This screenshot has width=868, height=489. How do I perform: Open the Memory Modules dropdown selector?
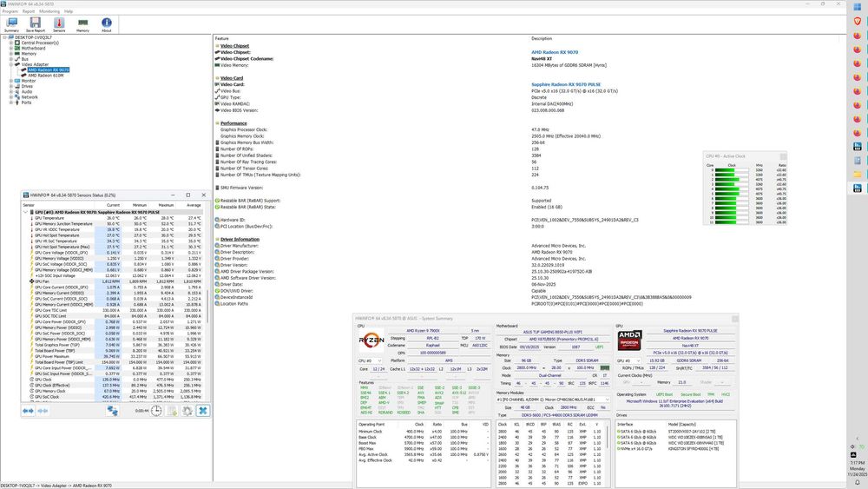pos(553,400)
